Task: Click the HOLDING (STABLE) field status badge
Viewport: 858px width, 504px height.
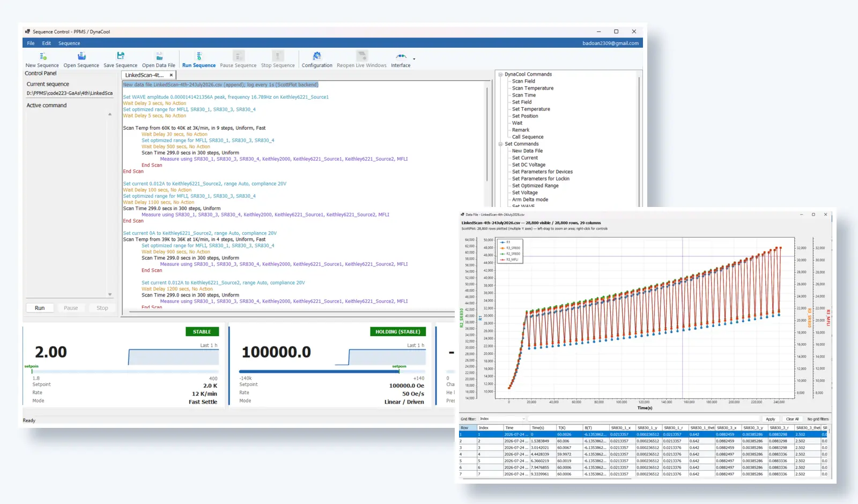Action: coord(398,332)
